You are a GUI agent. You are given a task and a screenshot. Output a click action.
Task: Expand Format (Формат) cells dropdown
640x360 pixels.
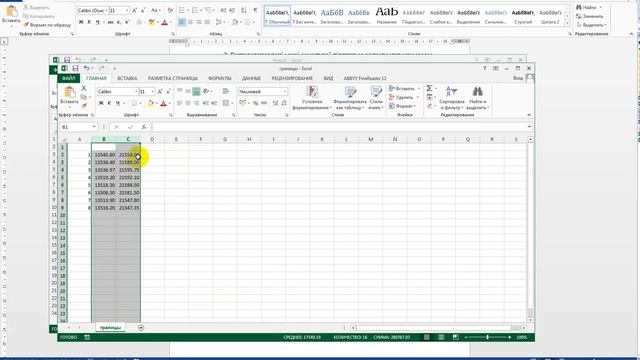coord(415,106)
